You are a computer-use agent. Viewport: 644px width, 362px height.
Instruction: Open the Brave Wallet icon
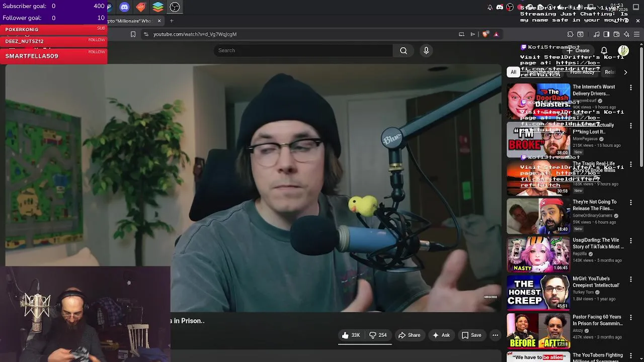tap(616, 34)
